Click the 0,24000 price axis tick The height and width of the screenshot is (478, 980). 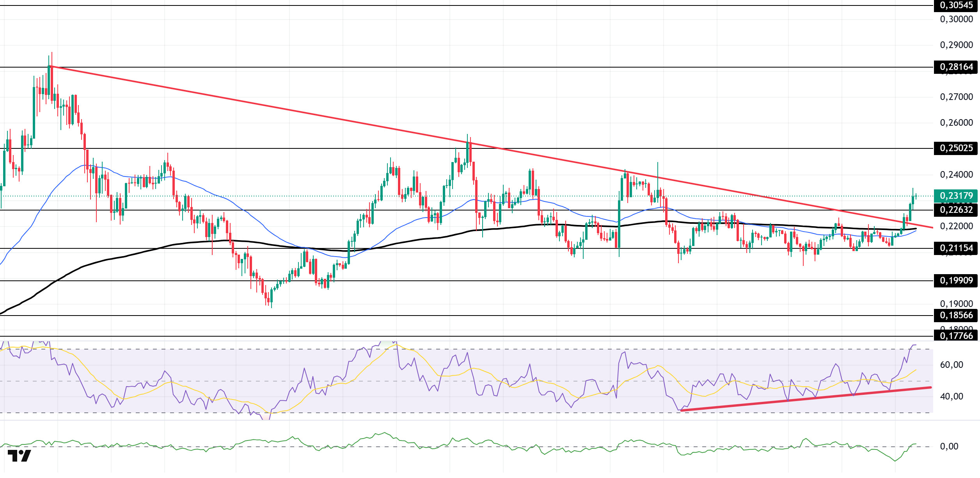coord(957,175)
